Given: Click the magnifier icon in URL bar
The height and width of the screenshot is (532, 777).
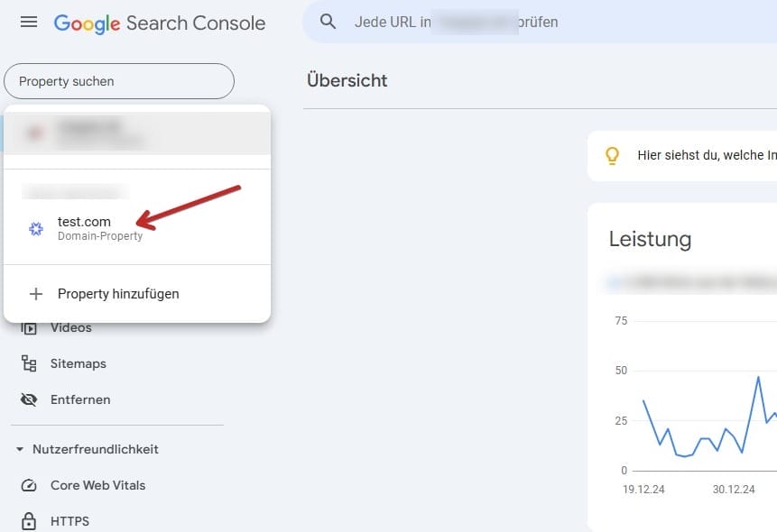Looking at the screenshot, I should point(328,22).
